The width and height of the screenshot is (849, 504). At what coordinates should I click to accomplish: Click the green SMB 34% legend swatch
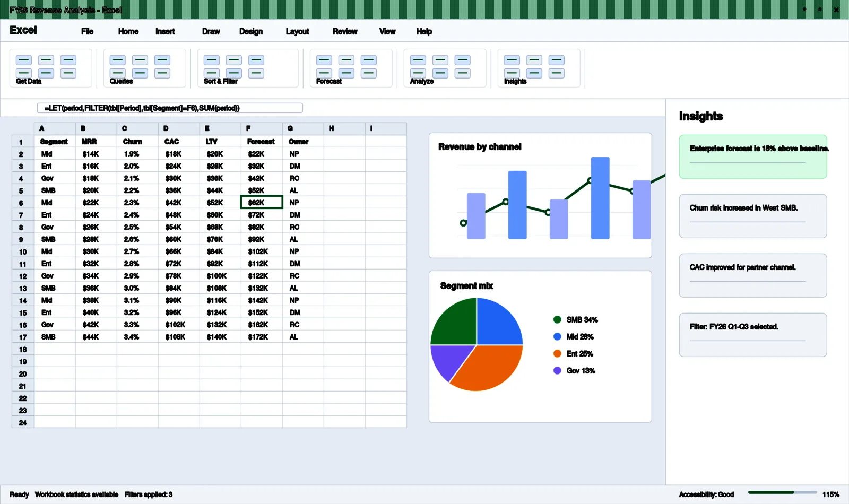point(557,319)
